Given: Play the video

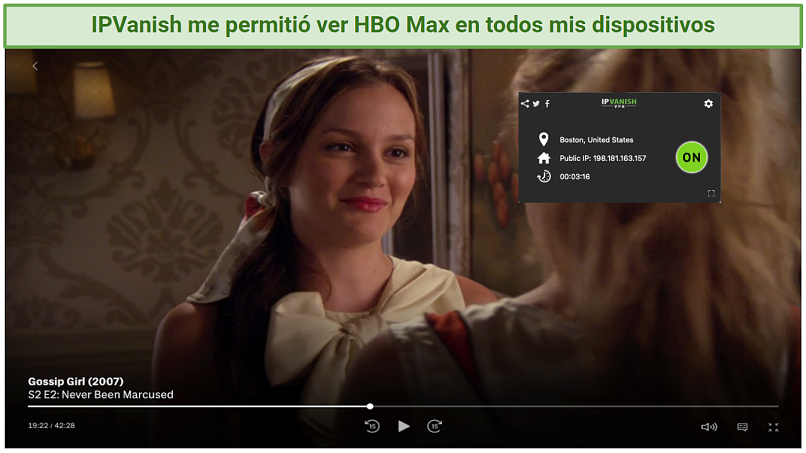Looking at the screenshot, I should pos(404,426).
